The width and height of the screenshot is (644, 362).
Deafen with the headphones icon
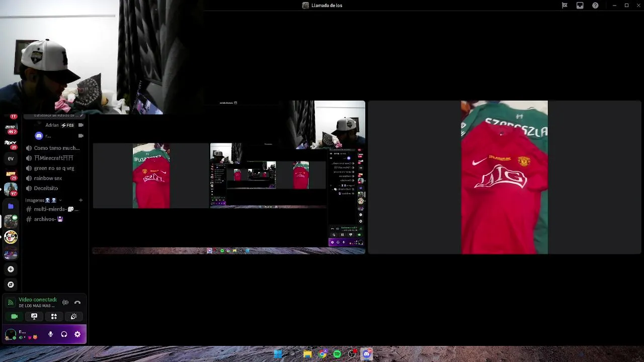tap(64, 334)
